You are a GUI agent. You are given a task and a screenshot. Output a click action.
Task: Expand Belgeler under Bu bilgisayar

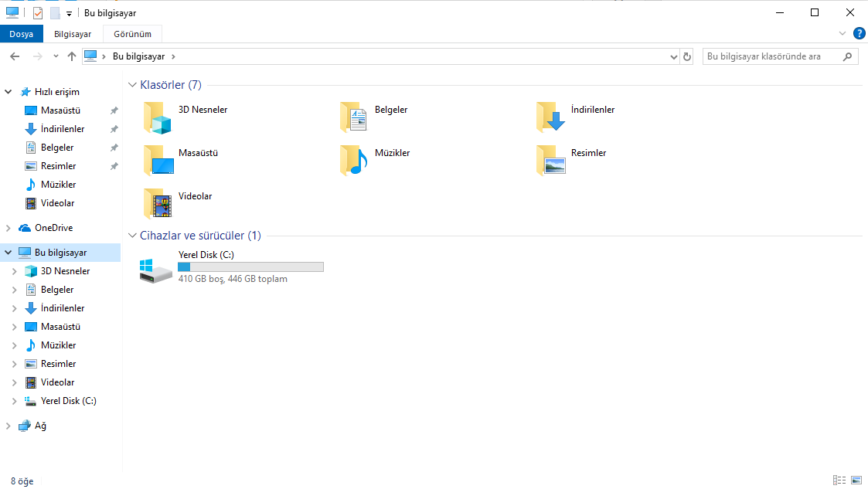tap(15, 290)
